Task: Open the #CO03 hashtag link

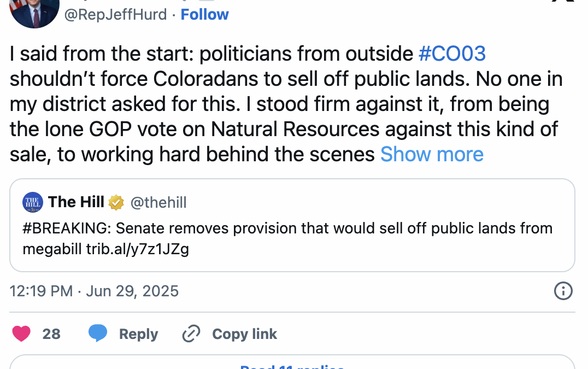Action: pos(452,54)
